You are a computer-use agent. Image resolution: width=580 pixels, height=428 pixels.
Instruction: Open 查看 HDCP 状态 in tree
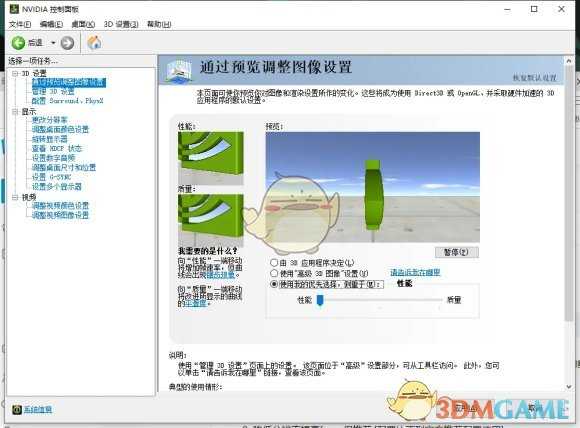point(57,148)
